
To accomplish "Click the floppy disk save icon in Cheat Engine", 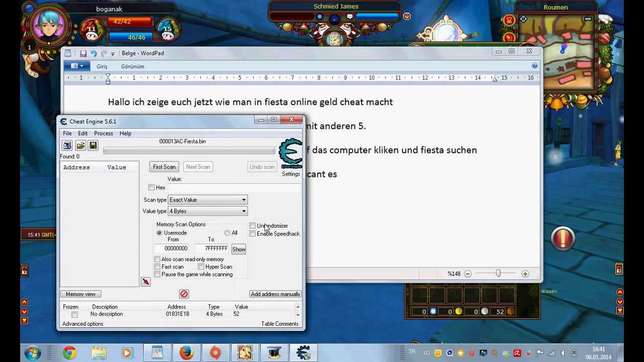I will [x=93, y=145].
